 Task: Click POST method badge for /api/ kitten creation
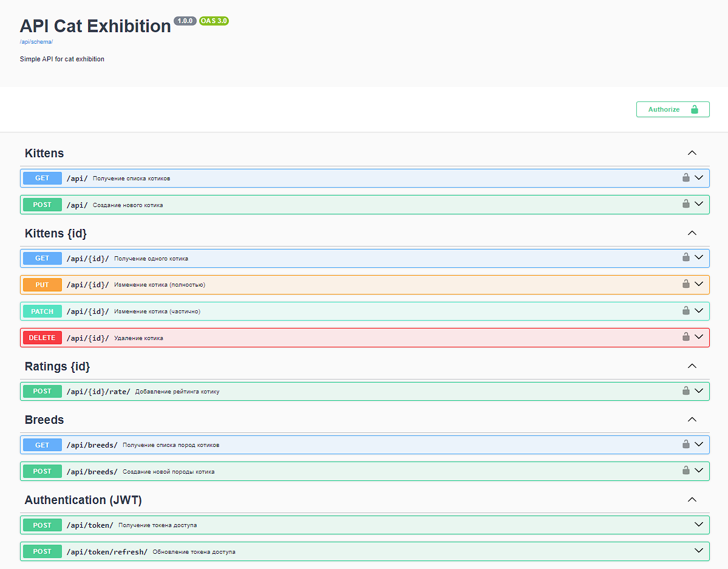(x=43, y=205)
